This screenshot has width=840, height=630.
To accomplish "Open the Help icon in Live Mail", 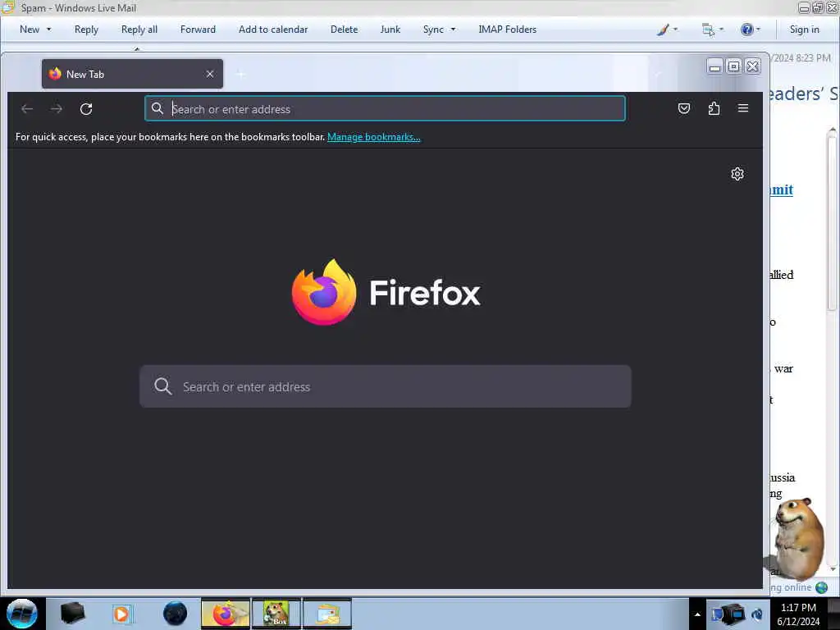I will tap(746, 30).
